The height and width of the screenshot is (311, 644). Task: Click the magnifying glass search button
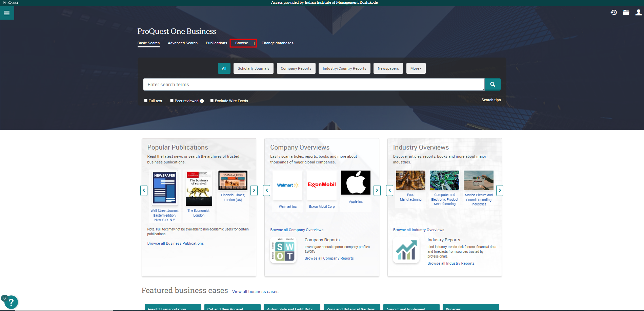(x=492, y=85)
